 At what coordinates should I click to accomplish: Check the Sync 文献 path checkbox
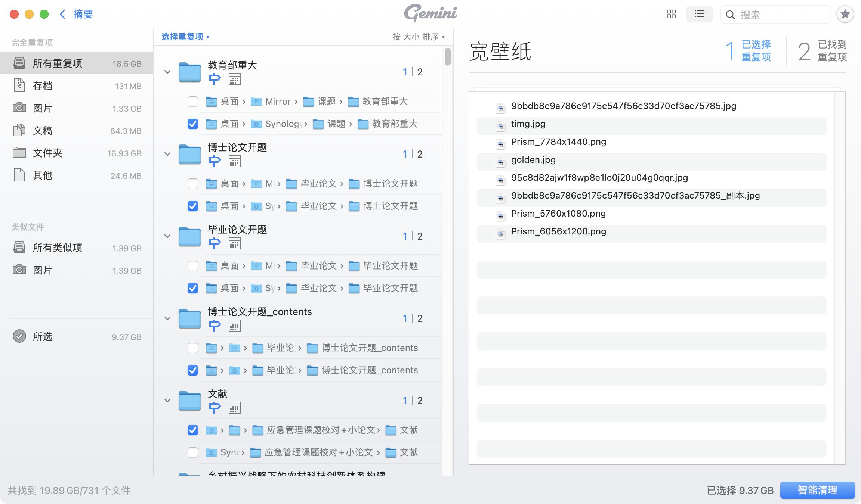193,452
